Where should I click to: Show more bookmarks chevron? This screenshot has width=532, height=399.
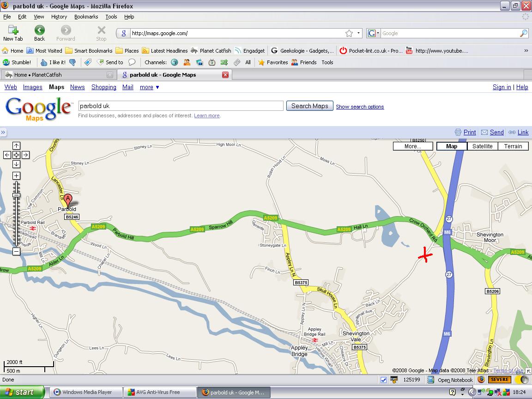click(526, 50)
